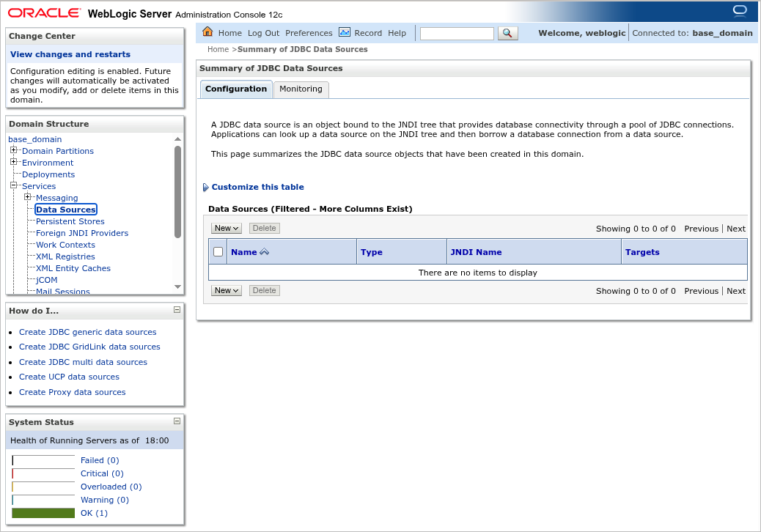The height and width of the screenshot is (532, 761).
Task: Click the green OK health status bar
Action: 43,513
